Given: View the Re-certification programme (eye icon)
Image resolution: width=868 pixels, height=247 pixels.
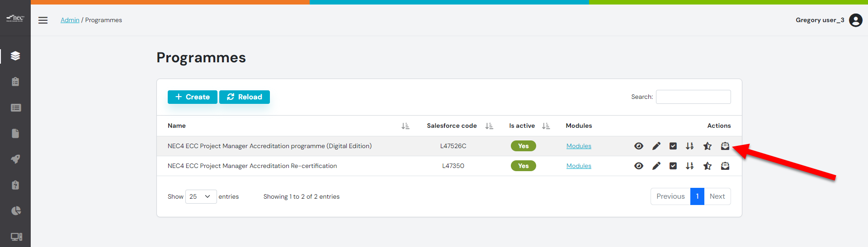Looking at the screenshot, I should coord(639,166).
